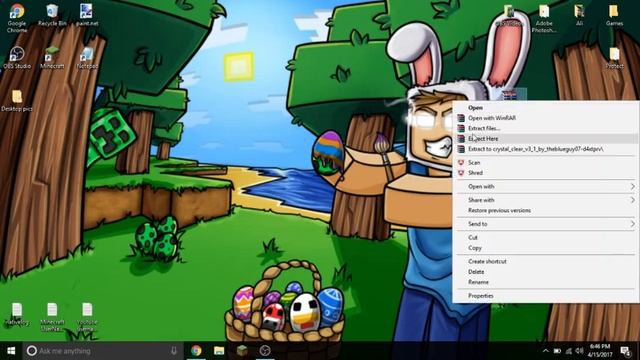Screen dimensions: 640x360
Task: Open Windows Start menu
Action: [x=11, y=351]
